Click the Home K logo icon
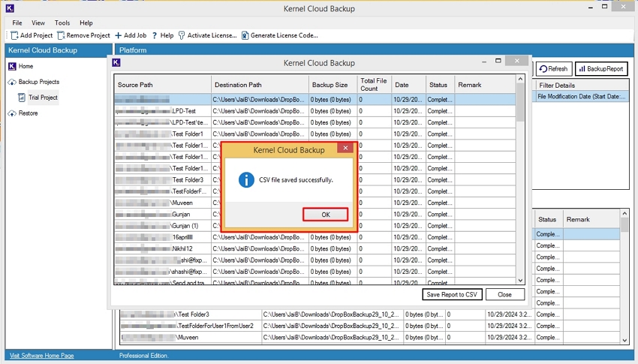This screenshot has height=364, width=638. click(x=12, y=66)
